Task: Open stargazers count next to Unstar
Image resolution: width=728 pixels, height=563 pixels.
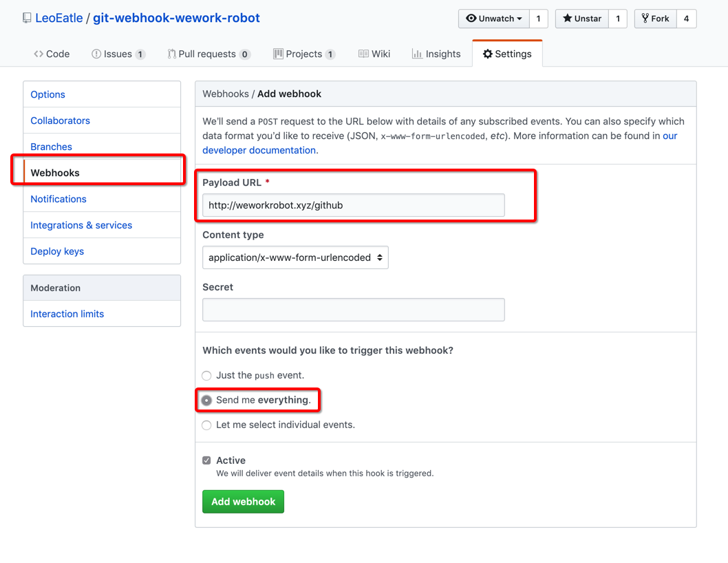Action: 618,19
